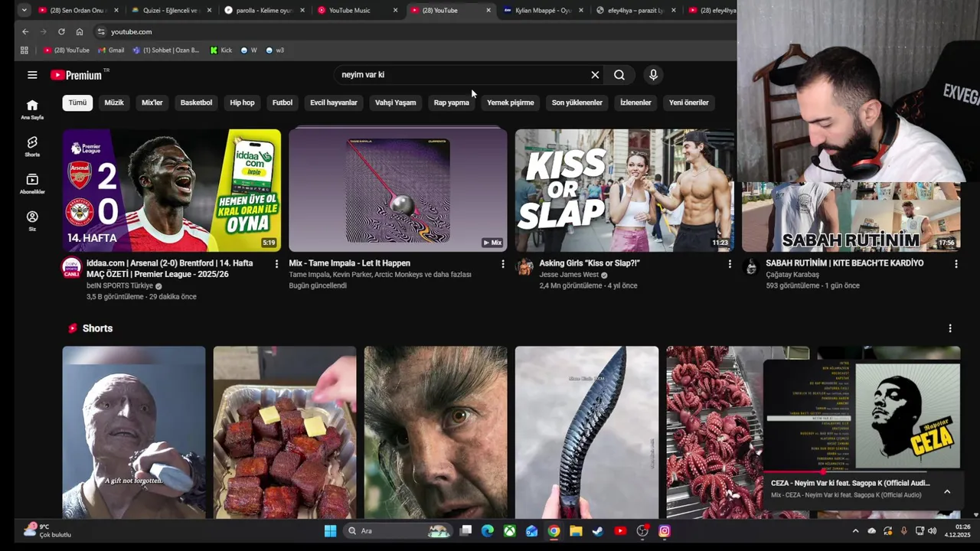The image size is (980, 551).
Task: Expand the CEZA miniplayer with chevron
Action: 947,492
